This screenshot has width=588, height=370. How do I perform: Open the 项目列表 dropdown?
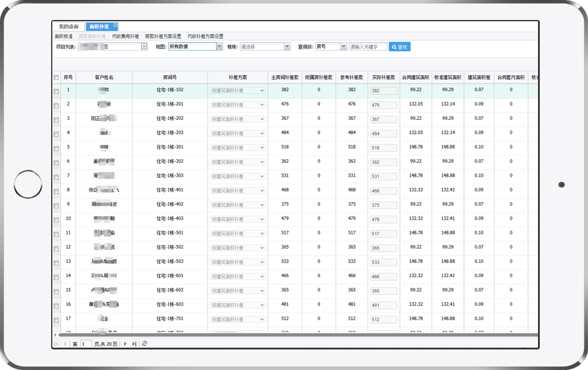[144, 46]
